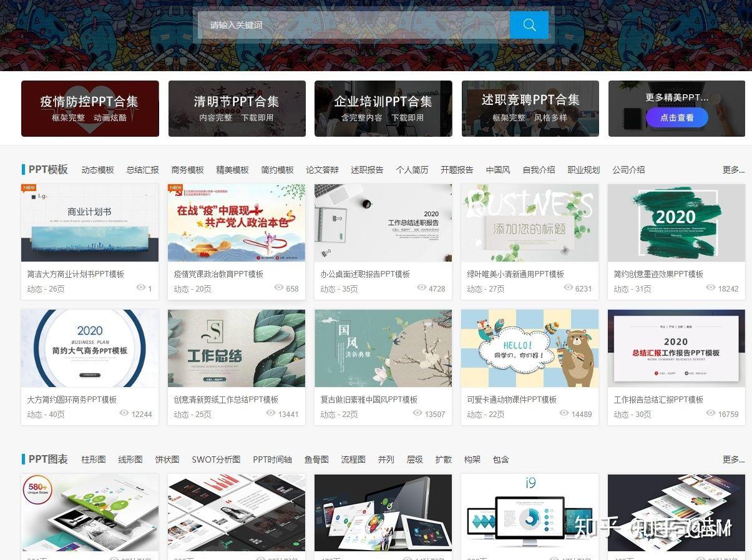Click the eye icon showing 18242 views
This screenshot has width=752, height=560.
click(x=711, y=288)
